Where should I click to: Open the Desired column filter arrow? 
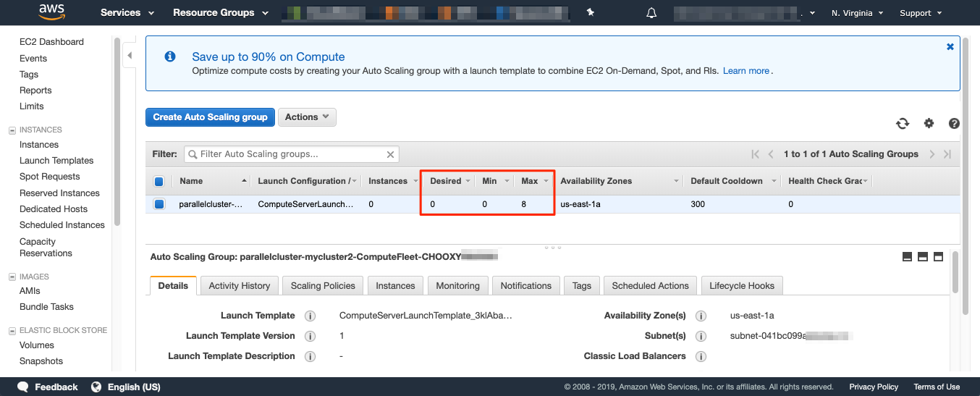pyautogui.click(x=468, y=182)
